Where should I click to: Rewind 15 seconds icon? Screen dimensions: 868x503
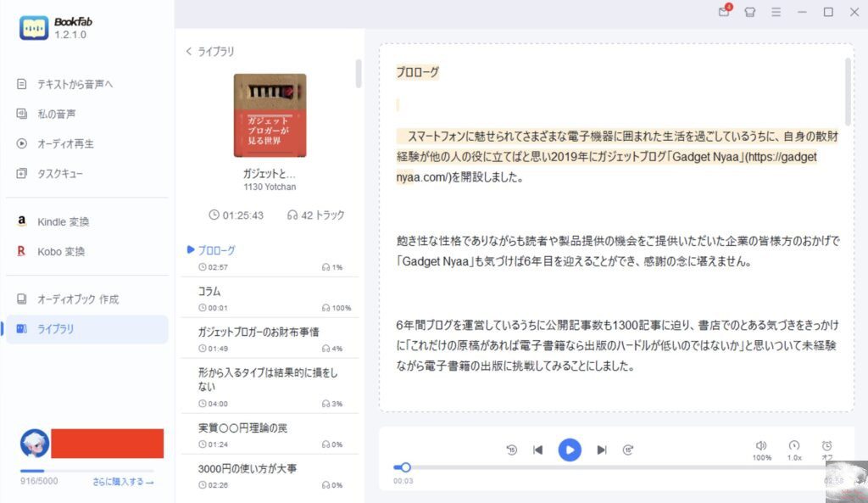click(x=511, y=450)
